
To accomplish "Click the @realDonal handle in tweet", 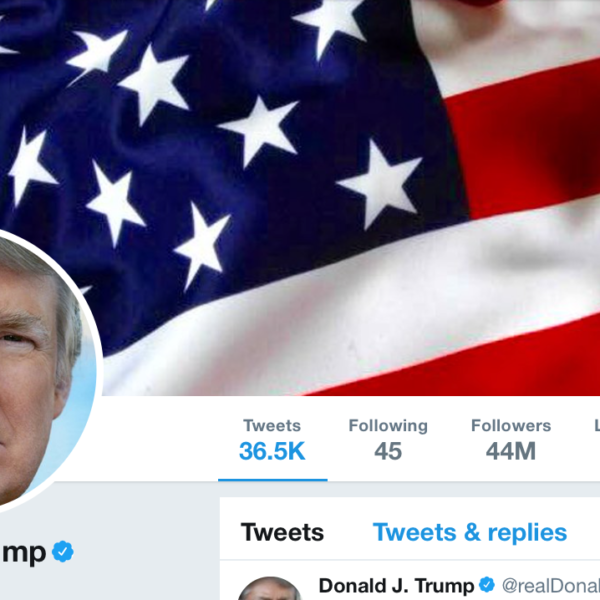I will pos(551,585).
